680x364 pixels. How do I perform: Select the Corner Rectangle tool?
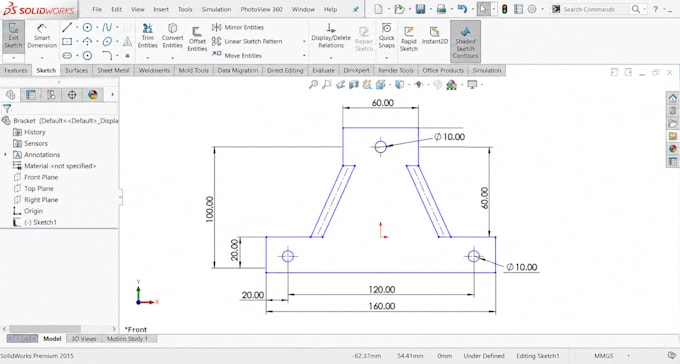pos(67,42)
